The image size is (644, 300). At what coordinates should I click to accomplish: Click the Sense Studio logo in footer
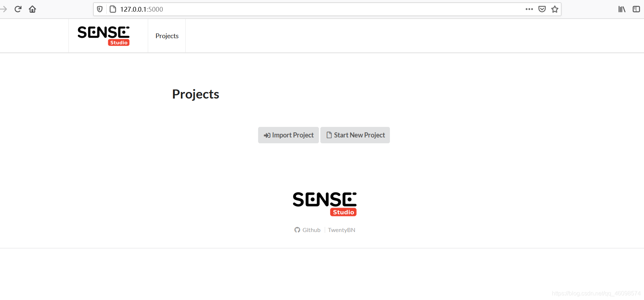point(325,204)
